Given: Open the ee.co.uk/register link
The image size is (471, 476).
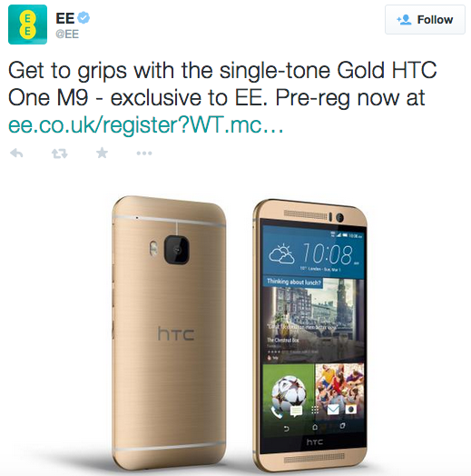Looking at the screenshot, I should tap(146, 124).
